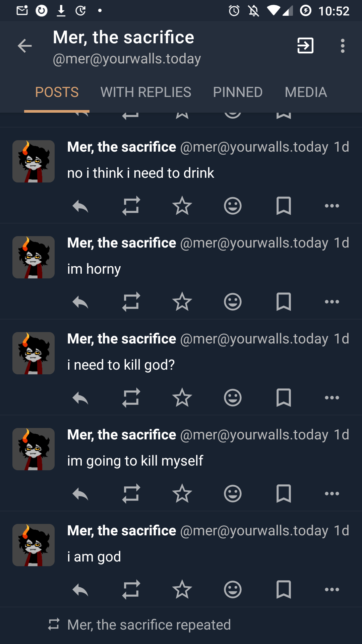Screen dimensions: 362x644
Task: Show the Media tab
Action: tap(306, 92)
